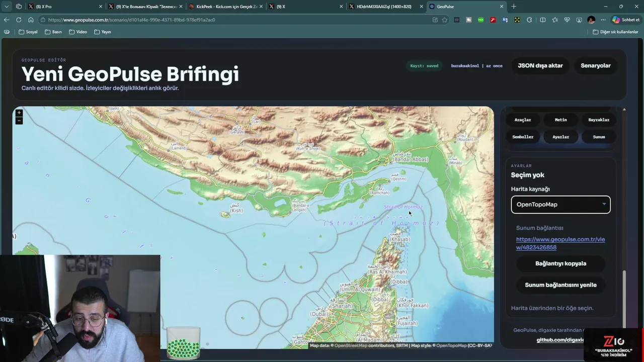Open the Workspaces icon

tap(19, 7)
